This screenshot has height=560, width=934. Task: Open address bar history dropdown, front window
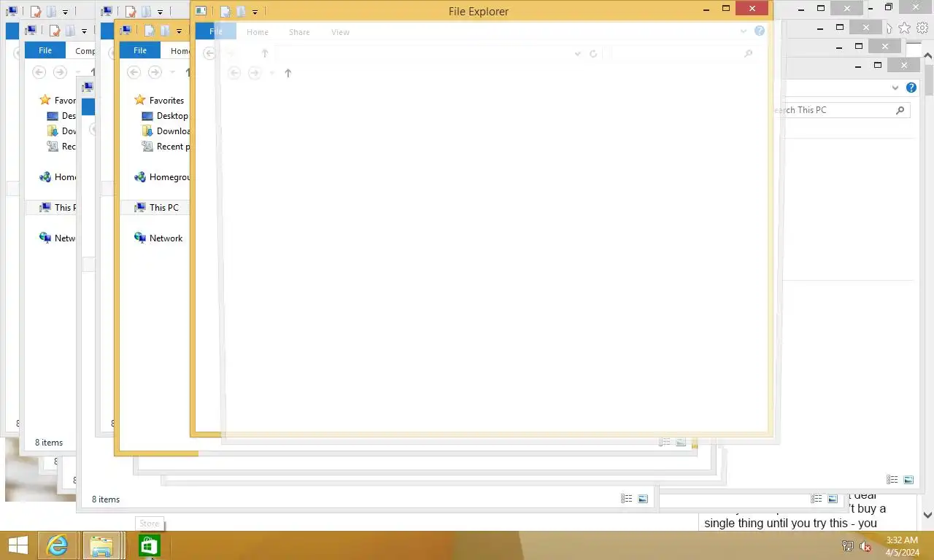[578, 53]
